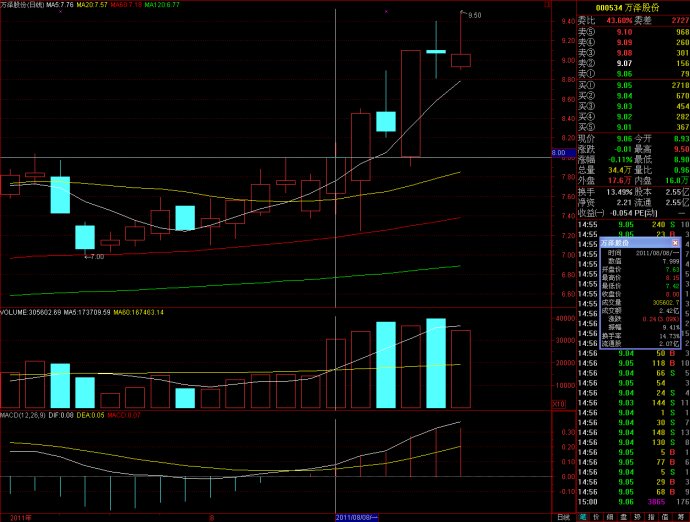Click the MA5:7.76 indicator label in the chart header
The height and width of the screenshot is (522, 690).
(x=60, y=5)
